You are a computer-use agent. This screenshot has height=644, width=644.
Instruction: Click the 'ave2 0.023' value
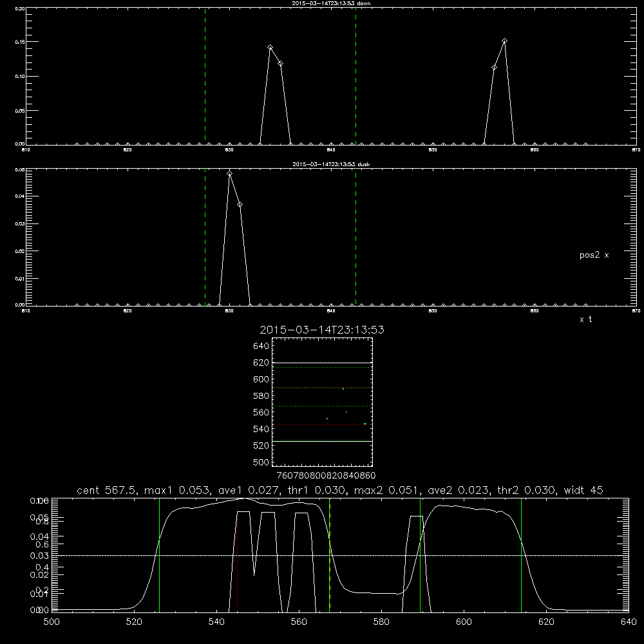(x=458, y=490)
